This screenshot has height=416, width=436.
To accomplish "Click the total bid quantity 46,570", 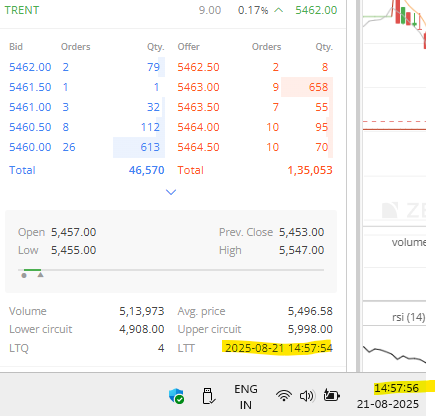I will coord(147,170).
